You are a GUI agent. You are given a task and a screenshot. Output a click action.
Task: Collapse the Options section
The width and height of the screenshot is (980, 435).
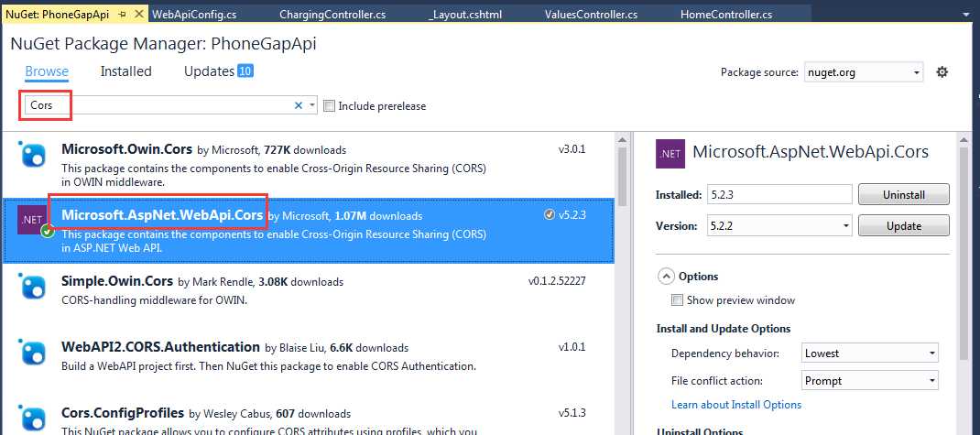664,277
